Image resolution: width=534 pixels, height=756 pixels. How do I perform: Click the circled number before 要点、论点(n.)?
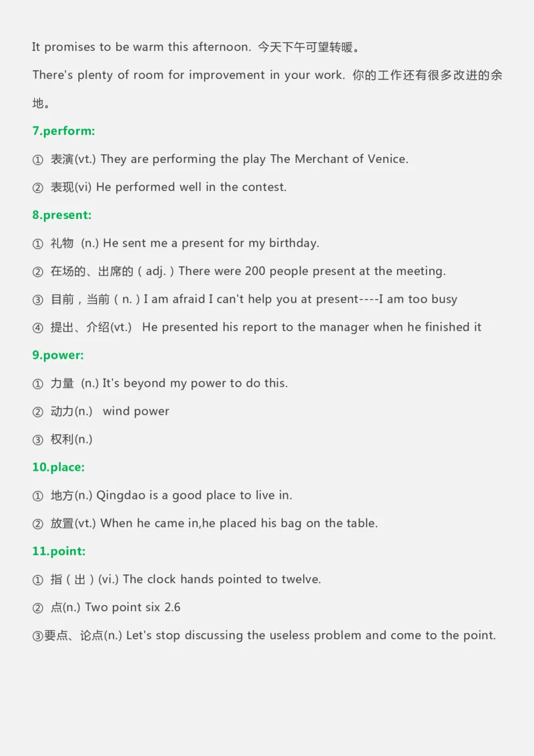coord(37,636)
